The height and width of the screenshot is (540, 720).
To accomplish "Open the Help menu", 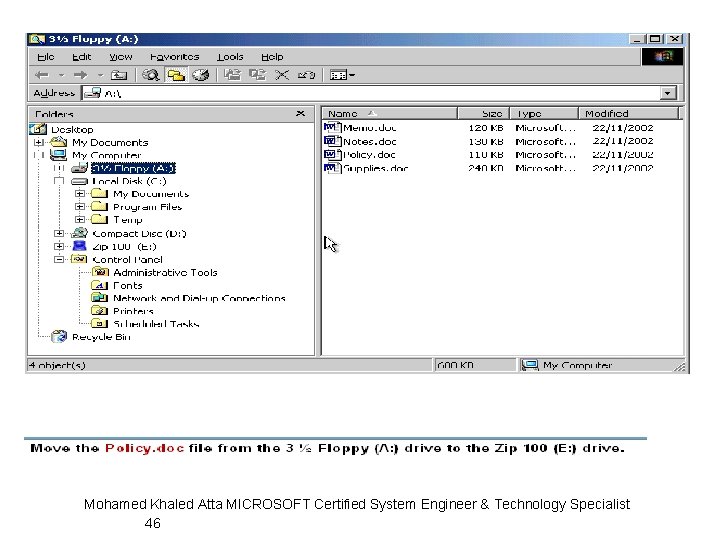I will click(x=272, y=57).
